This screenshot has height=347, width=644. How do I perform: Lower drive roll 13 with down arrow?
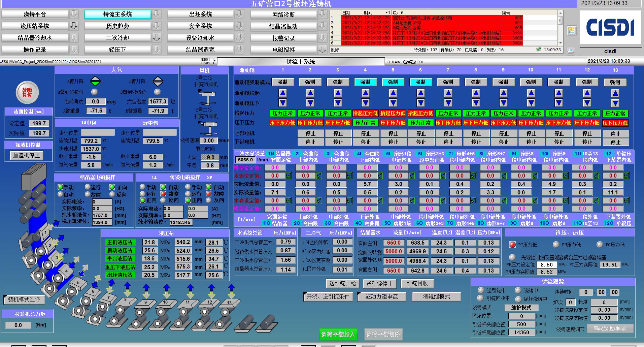tap(615, 103)
